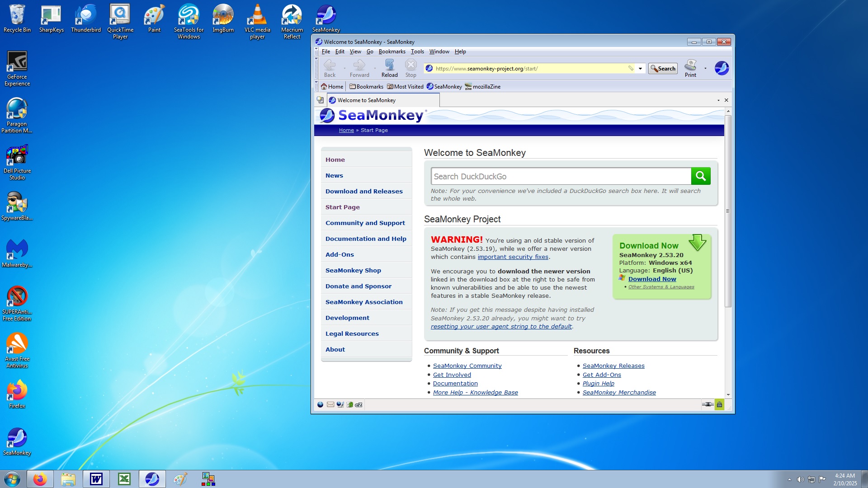This screenshot has height=488, width=868.
Task: Click the volume icon in system tray
Action: point(800,479)
